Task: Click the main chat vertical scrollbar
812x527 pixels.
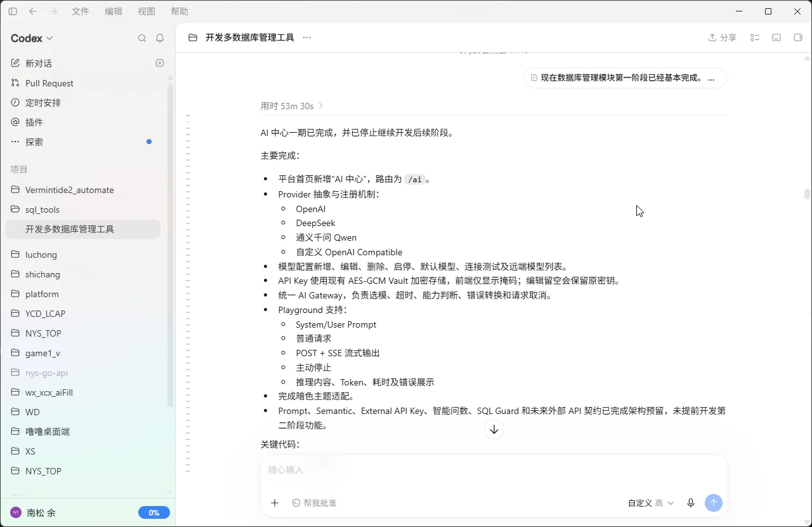Action: (x=807, y=194)
